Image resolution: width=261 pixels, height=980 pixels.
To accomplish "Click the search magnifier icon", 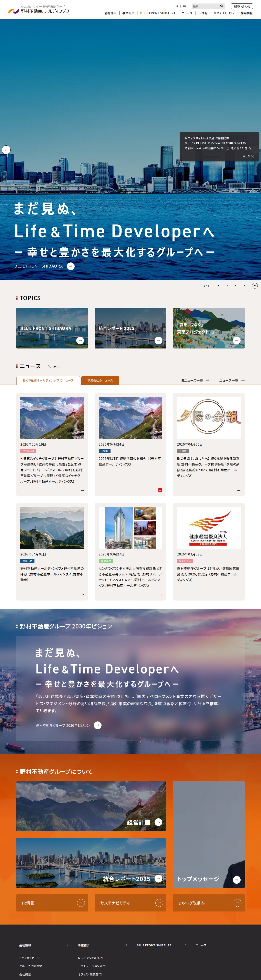I will (221, 6).
